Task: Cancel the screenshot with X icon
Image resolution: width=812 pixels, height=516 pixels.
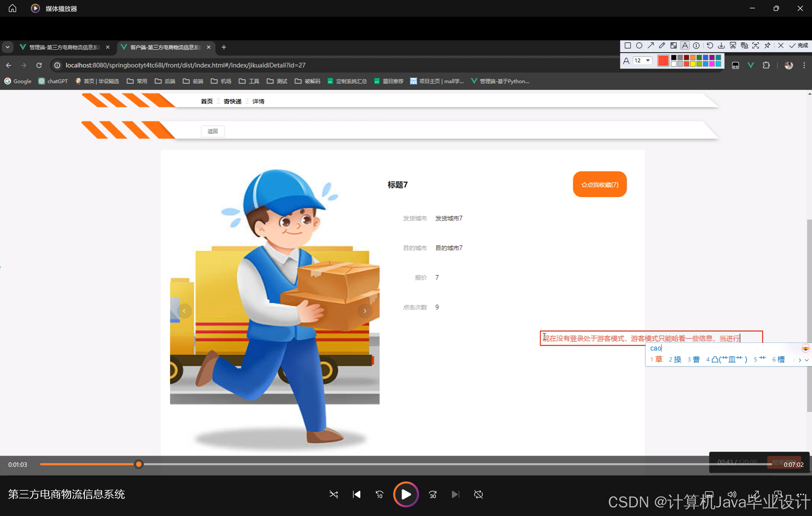Action: pyautogui.click(x=781, y=46)
